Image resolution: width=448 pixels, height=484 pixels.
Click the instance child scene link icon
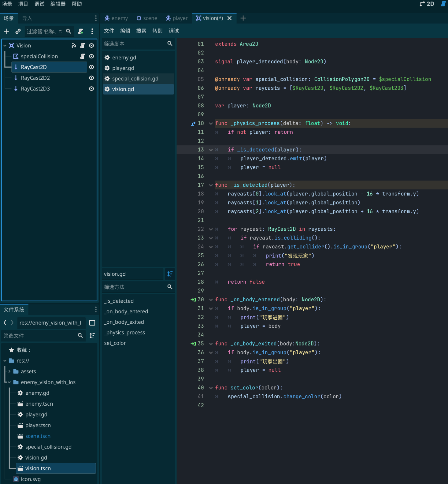[x=18, y=31]
